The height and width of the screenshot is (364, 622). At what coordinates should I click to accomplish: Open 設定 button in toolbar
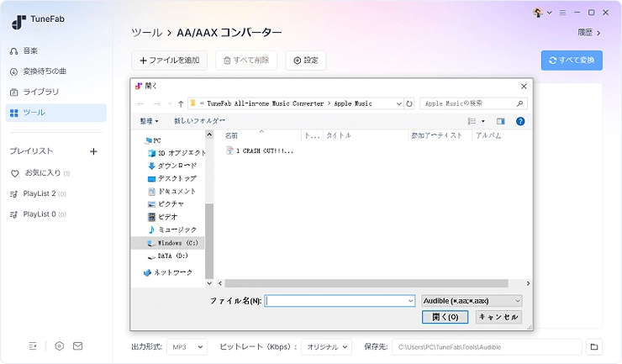(306, 61)
